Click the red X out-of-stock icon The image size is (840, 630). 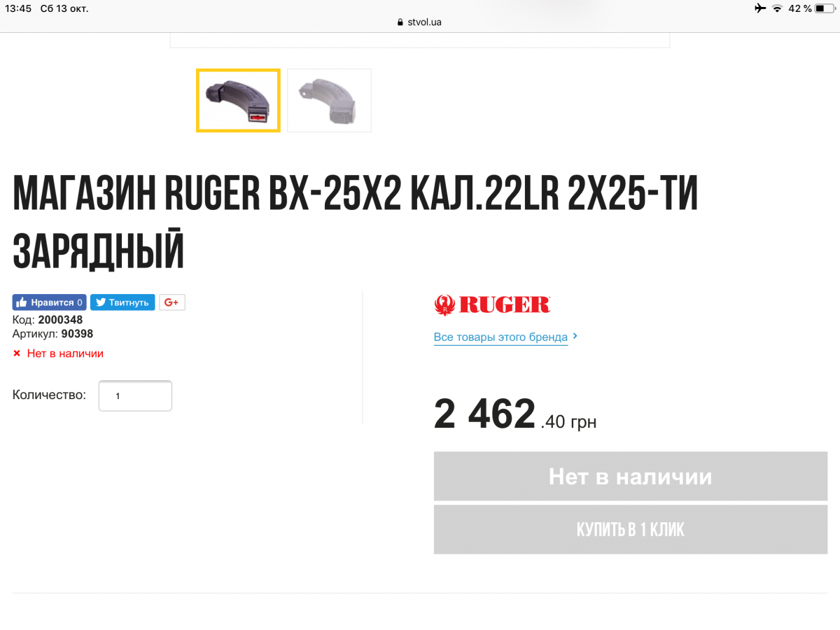pos(17,354)
